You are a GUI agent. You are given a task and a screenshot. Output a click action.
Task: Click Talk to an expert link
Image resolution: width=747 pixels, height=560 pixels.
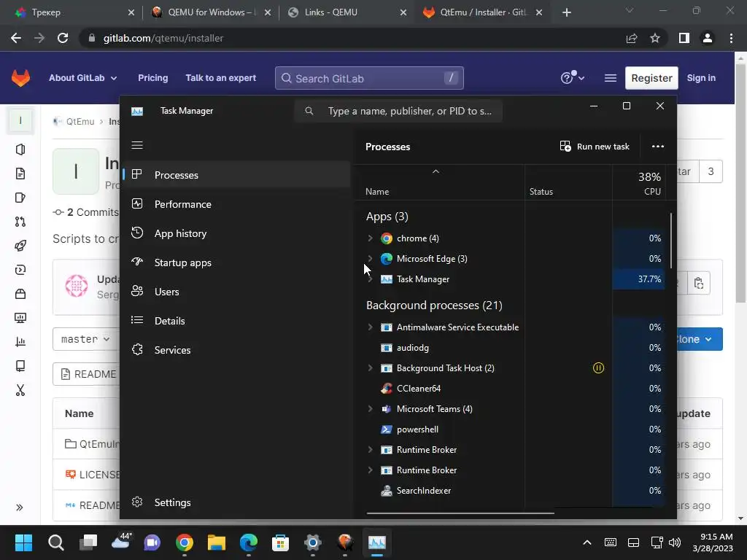[x=220, y=78]
